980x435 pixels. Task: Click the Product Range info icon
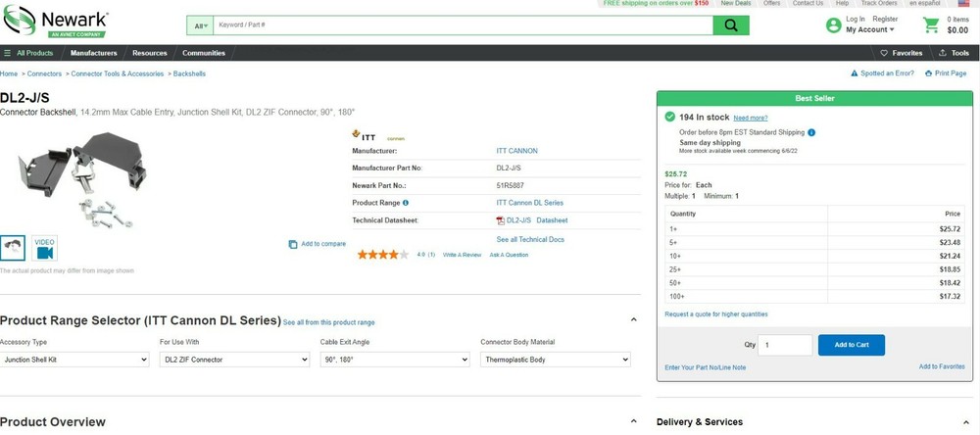coord(406,203)
